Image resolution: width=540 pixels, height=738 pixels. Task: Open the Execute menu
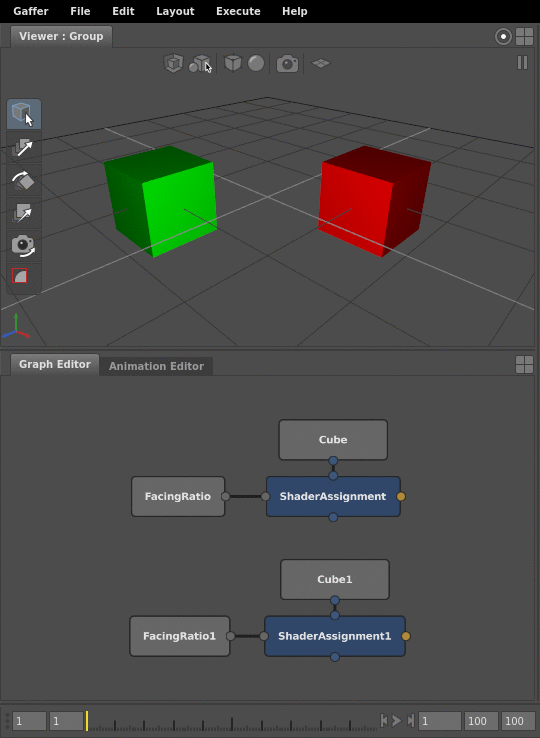coord(238,11)
